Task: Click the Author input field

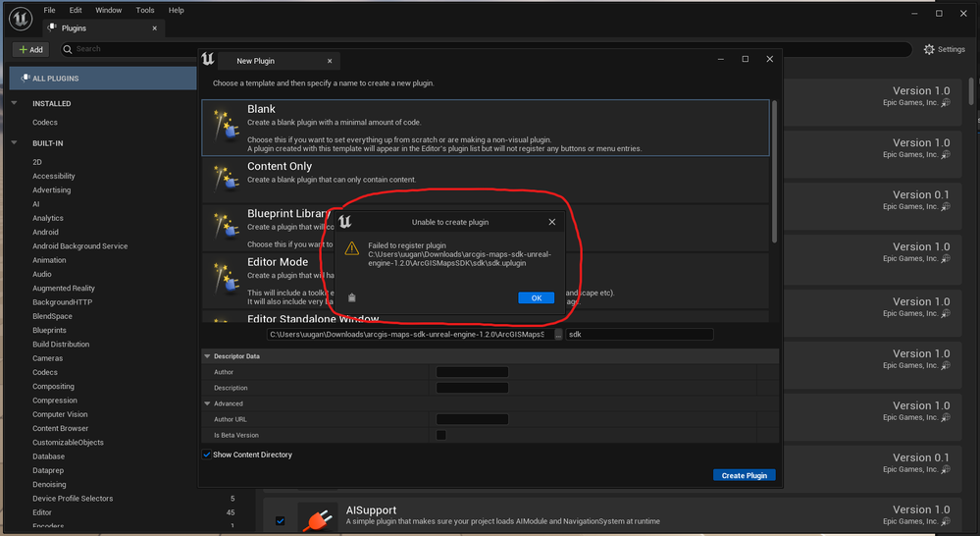Action: click(472, 372)
